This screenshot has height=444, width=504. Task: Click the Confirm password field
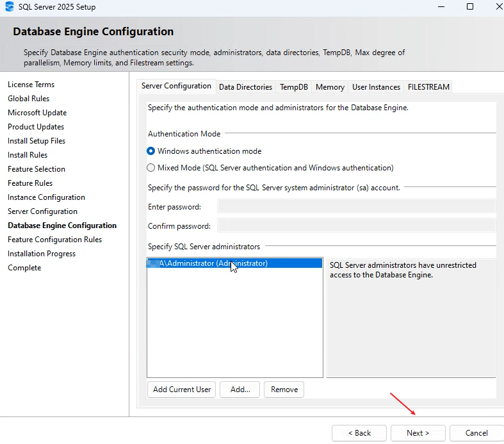357,226
